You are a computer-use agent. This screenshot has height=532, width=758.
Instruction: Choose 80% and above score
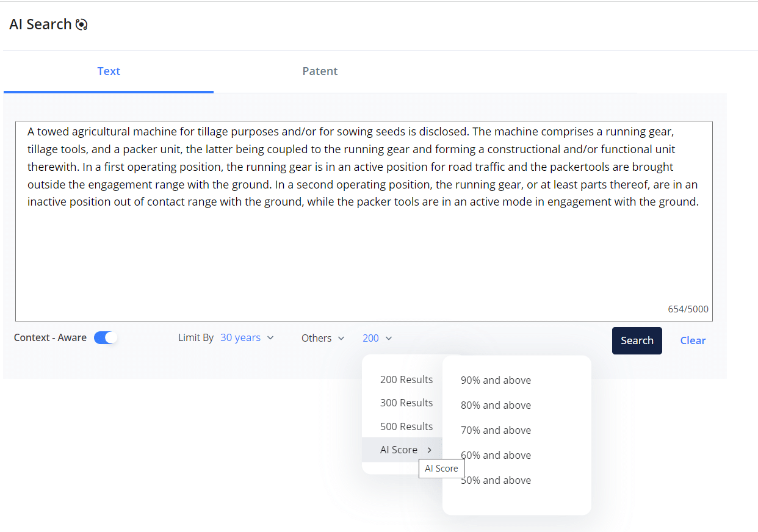pos(496,405)
